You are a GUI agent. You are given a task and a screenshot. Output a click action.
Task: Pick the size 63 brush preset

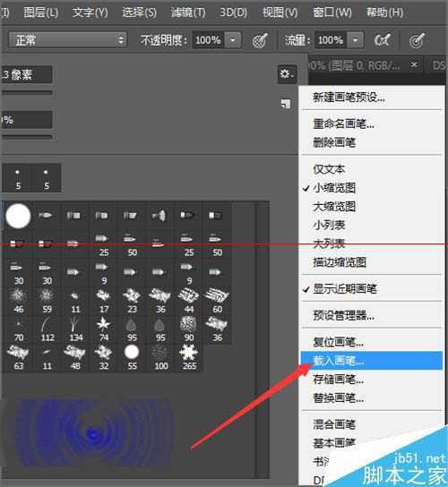tap(18, 358)
